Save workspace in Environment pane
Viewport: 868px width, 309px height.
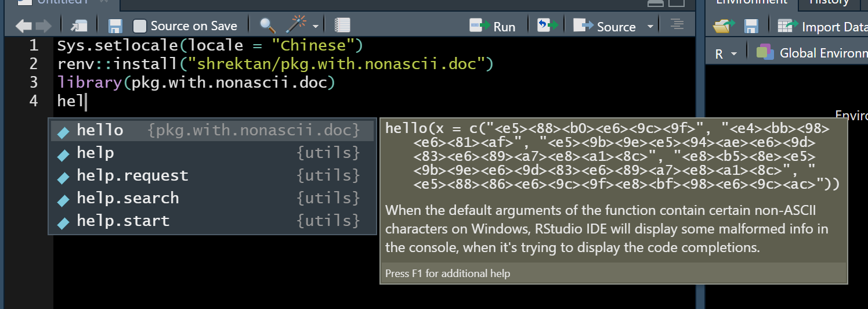coord(751,26)
